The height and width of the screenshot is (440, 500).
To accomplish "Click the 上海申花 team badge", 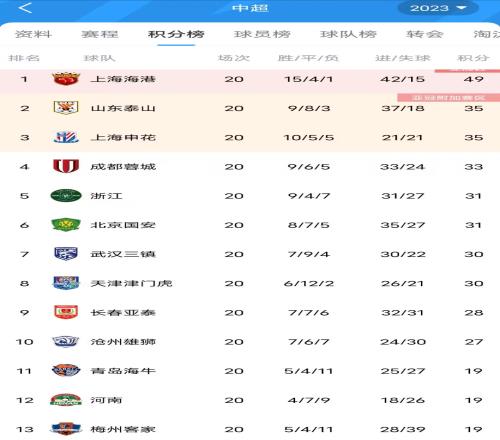I will click(66, 137).
